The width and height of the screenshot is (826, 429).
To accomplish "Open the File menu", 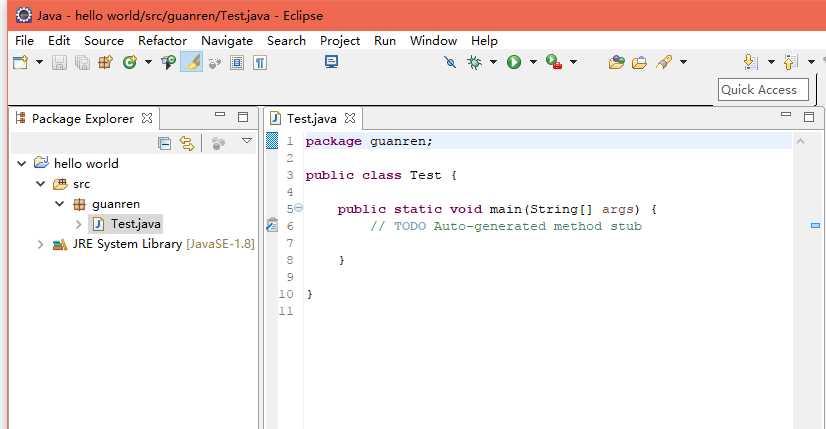I will 24,41.
